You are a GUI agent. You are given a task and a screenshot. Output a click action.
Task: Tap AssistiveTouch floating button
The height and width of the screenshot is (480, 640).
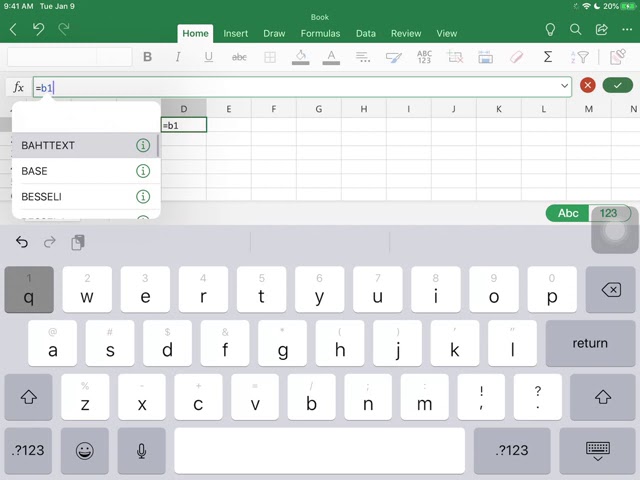[615, 230]
